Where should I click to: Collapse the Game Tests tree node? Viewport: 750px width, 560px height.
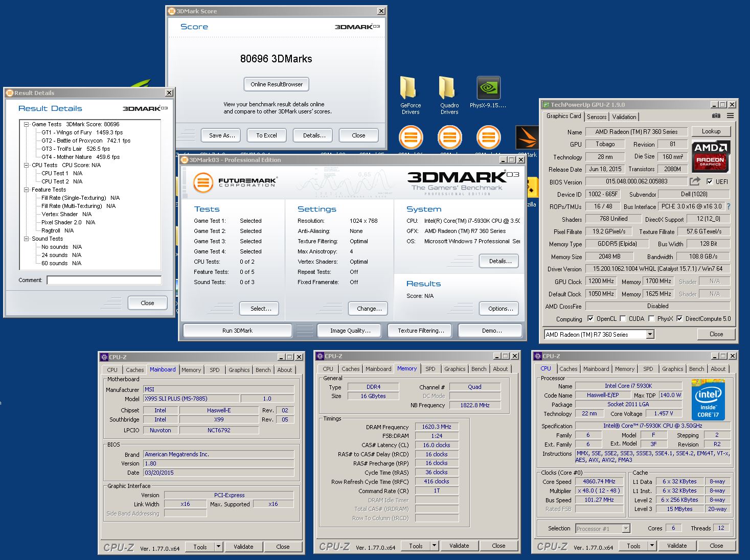[27, 124]
